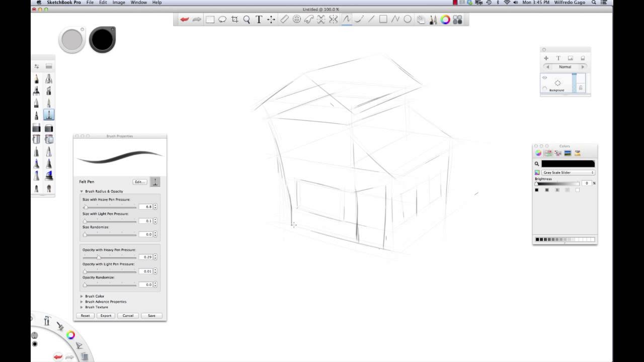Expand the Brush Texture section
Viewport: 644px width, 362px height.
[x=82, y=307]
